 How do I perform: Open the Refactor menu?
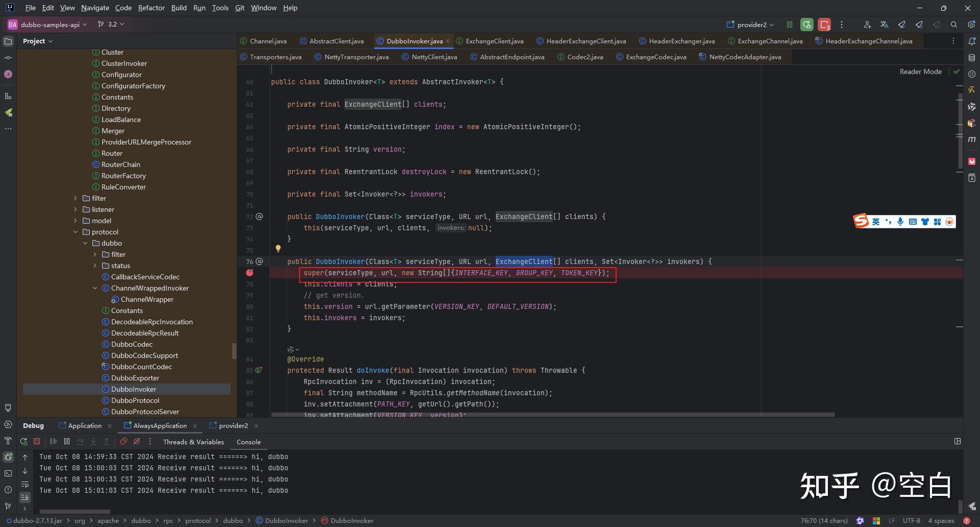click(151, 8)
